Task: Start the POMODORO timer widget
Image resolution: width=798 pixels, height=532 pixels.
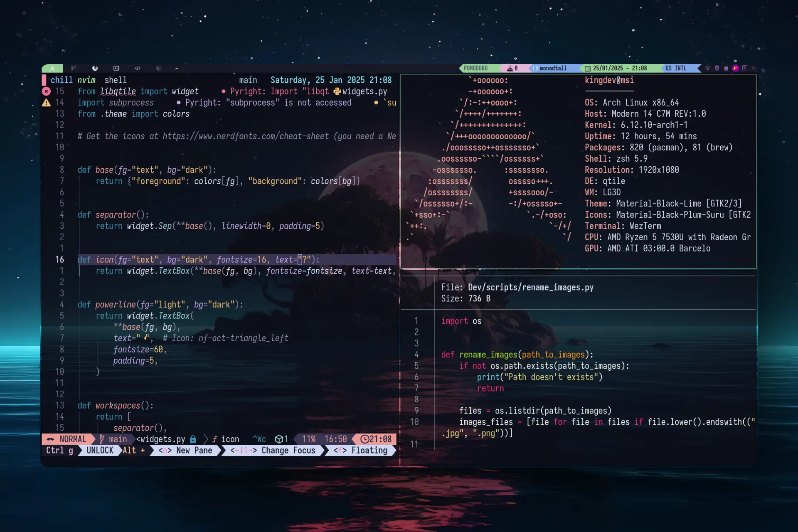Action: (x=475, y=68)
